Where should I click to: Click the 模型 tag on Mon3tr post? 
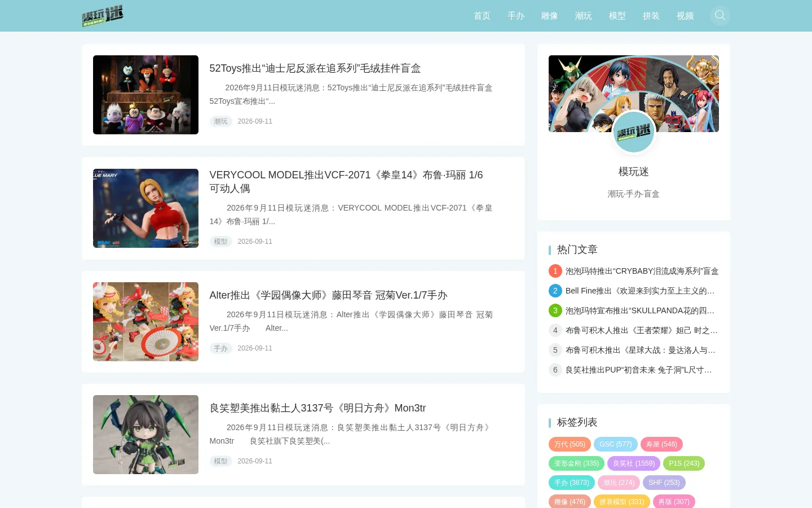click(x=221, y=461)
